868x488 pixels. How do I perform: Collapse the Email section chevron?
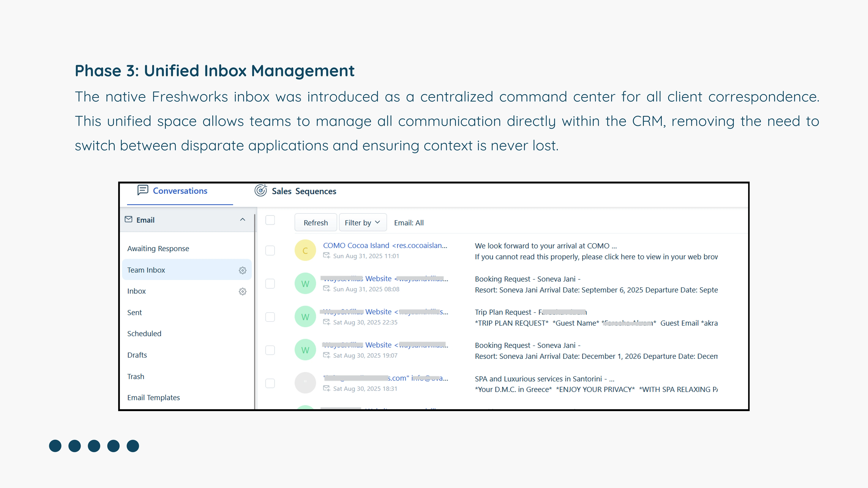[242, 220]
